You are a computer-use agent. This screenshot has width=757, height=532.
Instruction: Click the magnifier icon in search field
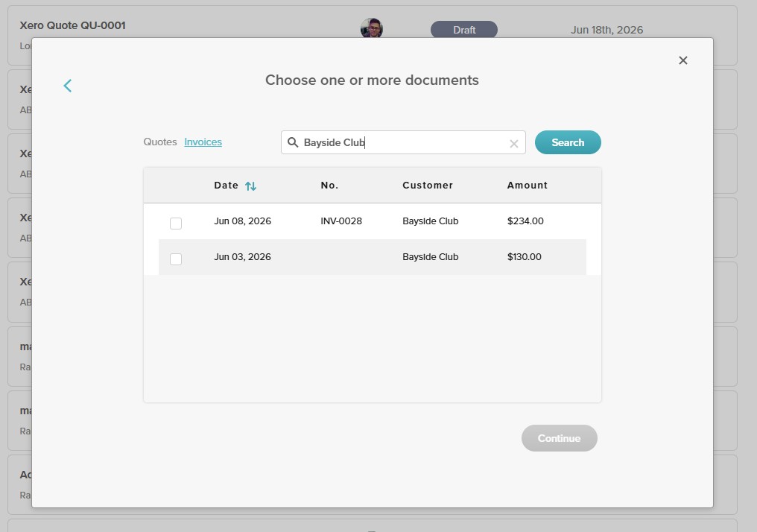pyautogui.click(x=293, y=142)
